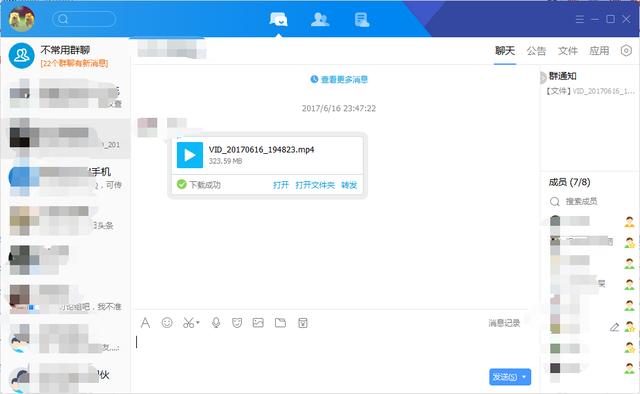Switch to the 文件 tab

tap(567, 51)
